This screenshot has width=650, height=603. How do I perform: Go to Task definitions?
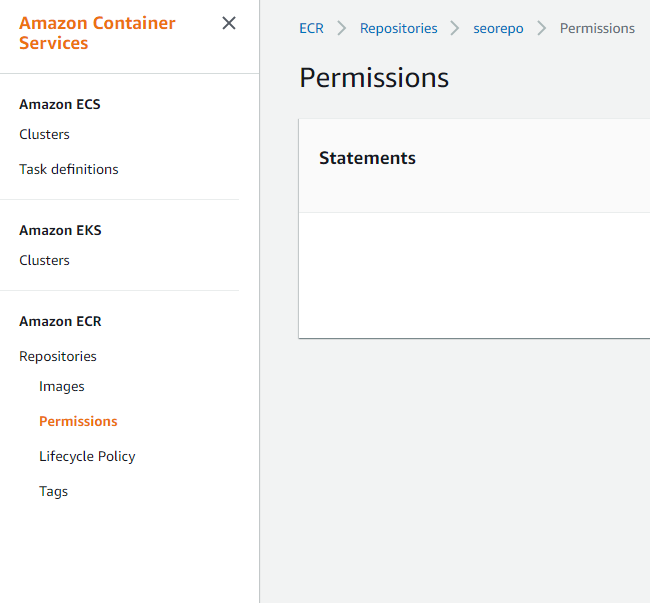click(68, 169)
